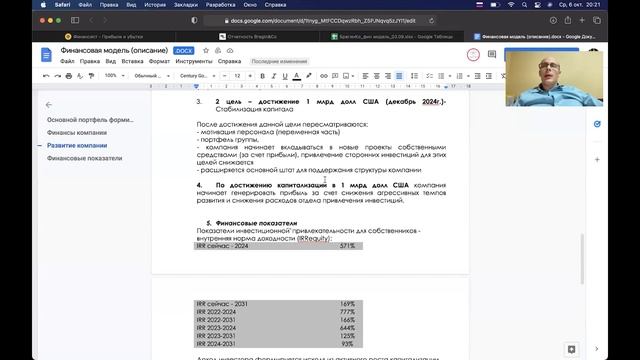The image size is (640, 360).
Task: Show Safari tab overview
Action: point(597,20)
